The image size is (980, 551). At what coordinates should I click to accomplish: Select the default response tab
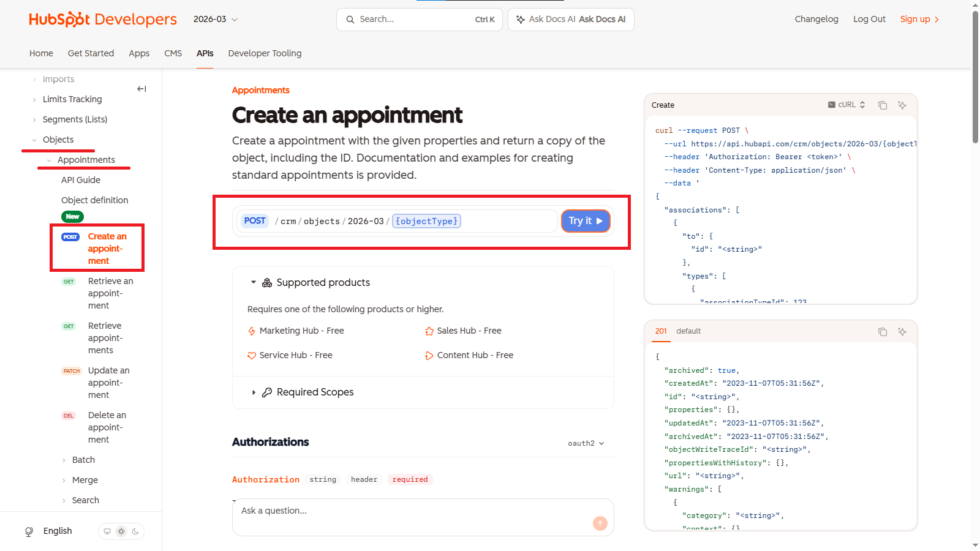tap(688, 331)
